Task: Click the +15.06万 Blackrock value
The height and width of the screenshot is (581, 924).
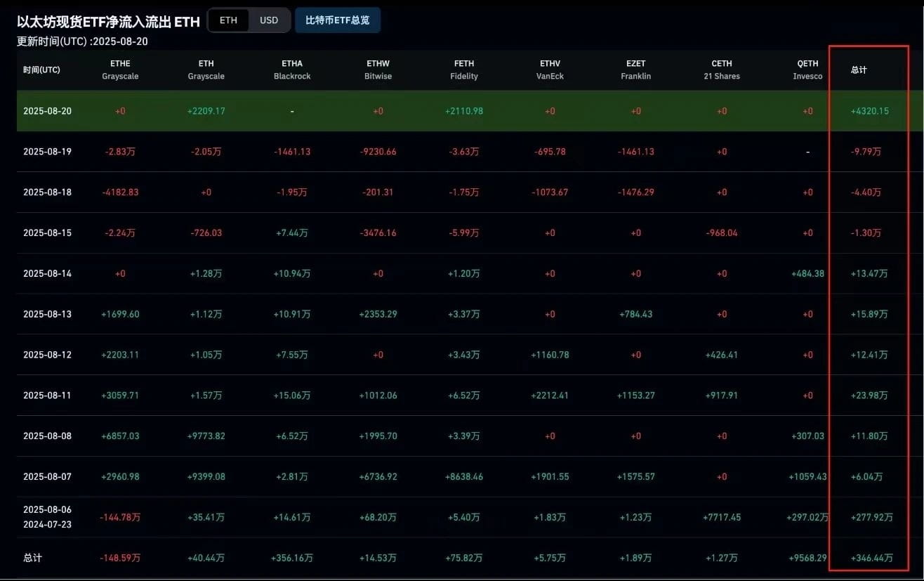Action: point(292,396)
